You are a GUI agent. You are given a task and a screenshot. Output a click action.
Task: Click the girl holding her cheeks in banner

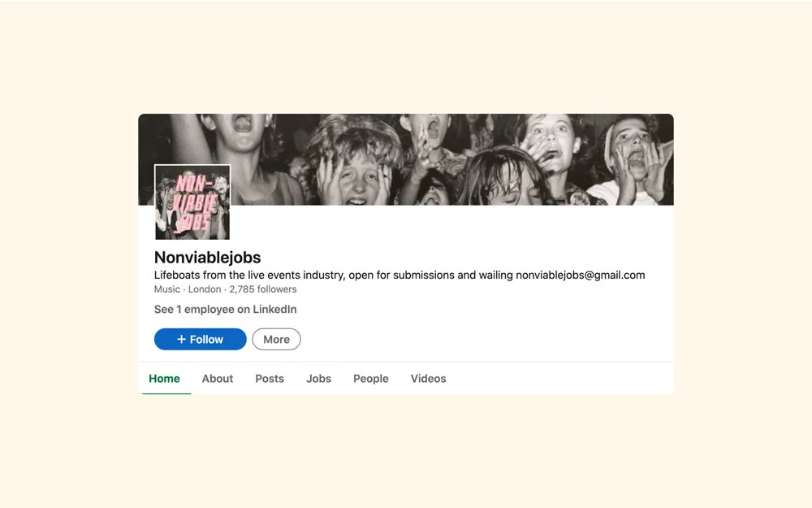click(x=356, y=166)
